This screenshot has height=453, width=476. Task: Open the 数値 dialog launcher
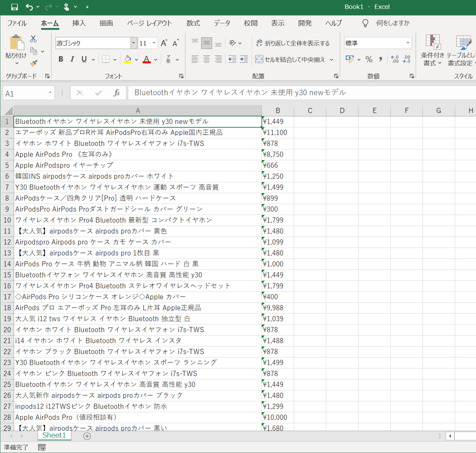[x=412, y=76]
